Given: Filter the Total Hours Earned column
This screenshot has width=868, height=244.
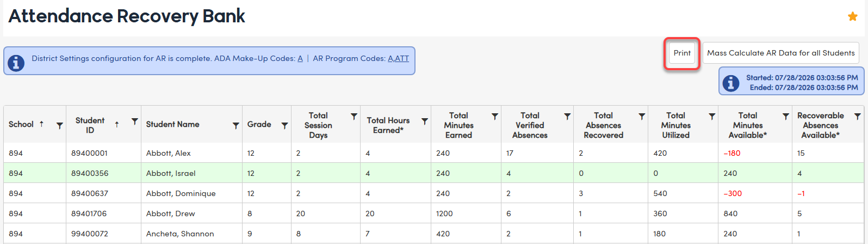Looking at the screenshot, I should [x=425, y=121].
